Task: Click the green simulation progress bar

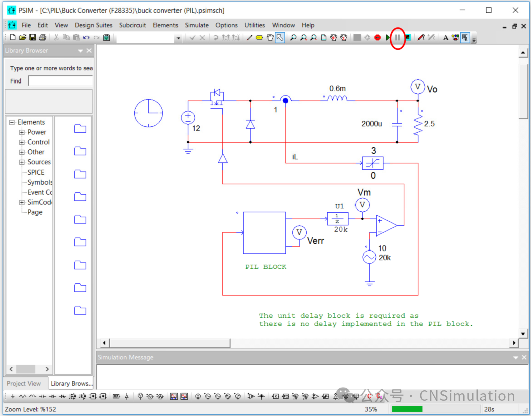Action: click(x=407, y=409)
